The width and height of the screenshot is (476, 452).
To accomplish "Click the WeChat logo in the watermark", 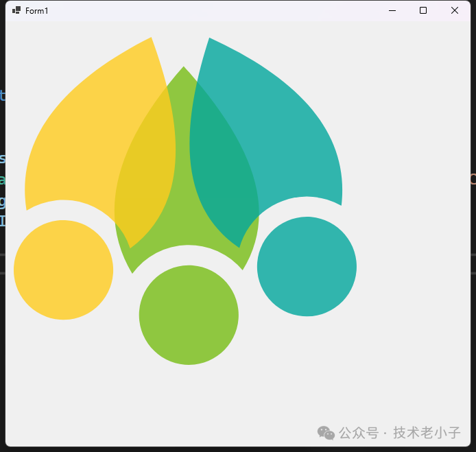I will [326, 433].
